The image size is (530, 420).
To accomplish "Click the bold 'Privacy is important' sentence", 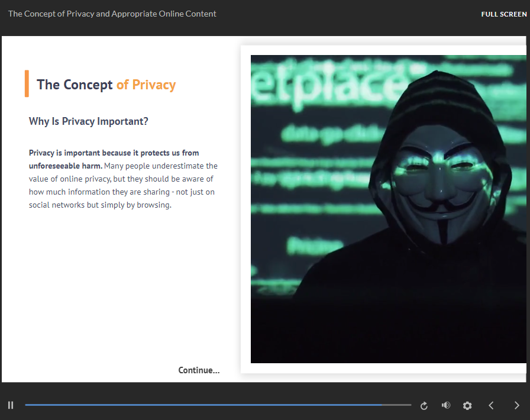I will pyautogui.click(x=114, y=159).
